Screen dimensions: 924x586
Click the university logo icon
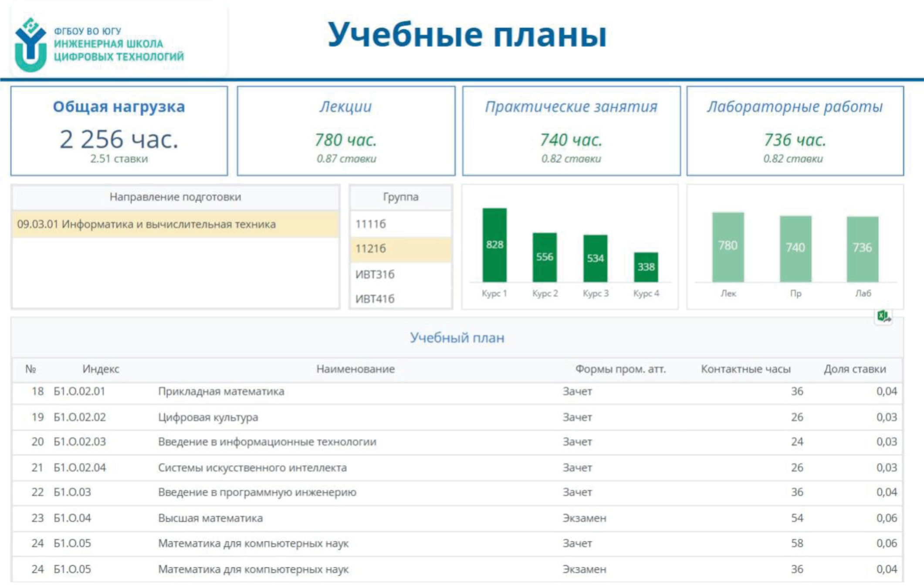30,44
